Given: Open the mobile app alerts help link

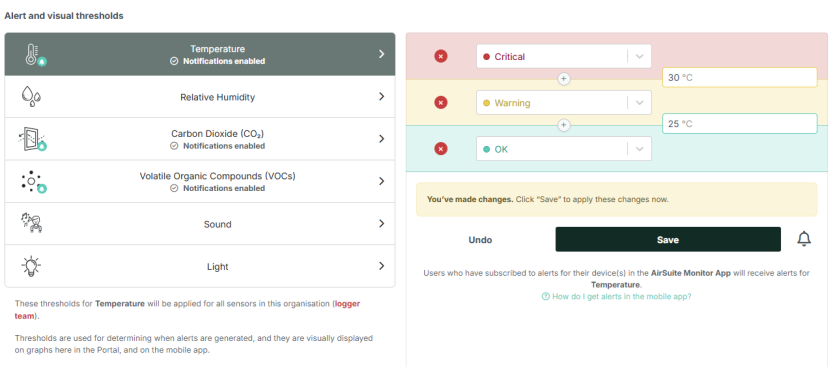Looking at the screenshot, I should point(616,297).
